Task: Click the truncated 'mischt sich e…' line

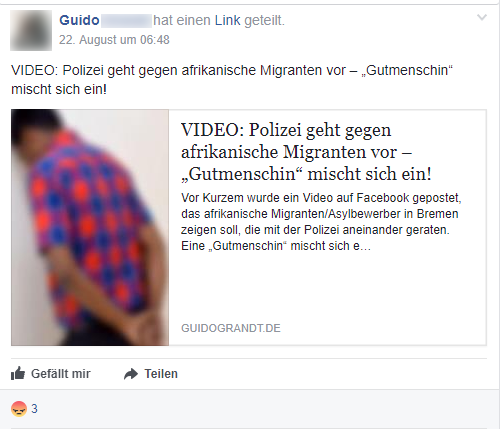Action: (330, 246)
